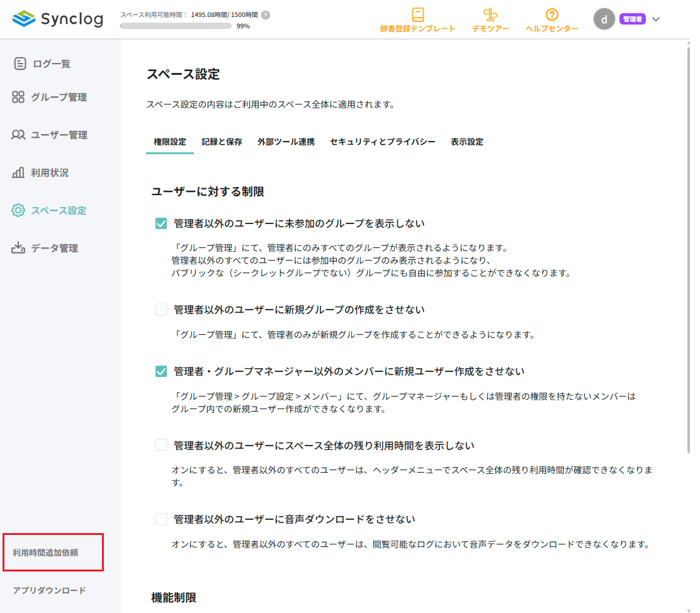Click the 99% usage percentage text
Image resolution: width=700 pixels, height=613 pixels.
243,26
